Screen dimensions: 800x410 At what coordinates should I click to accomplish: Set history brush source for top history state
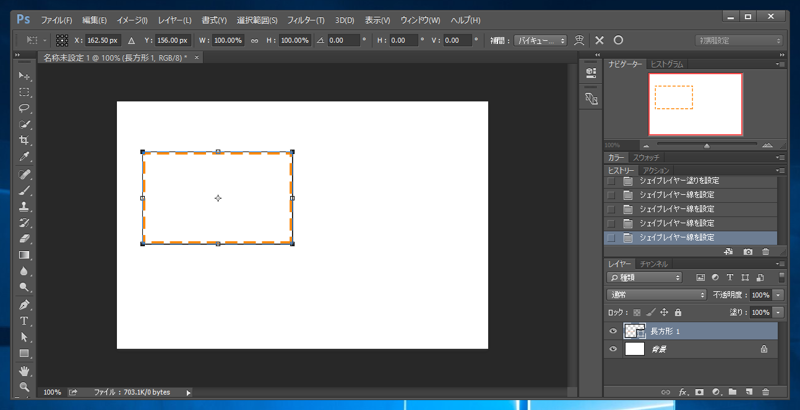[611, 181]
